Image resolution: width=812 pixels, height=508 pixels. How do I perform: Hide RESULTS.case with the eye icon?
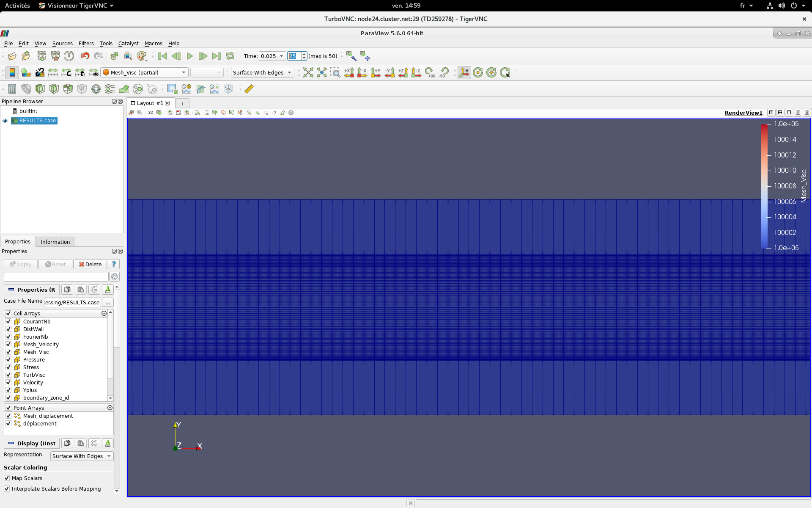pos(5,121)
